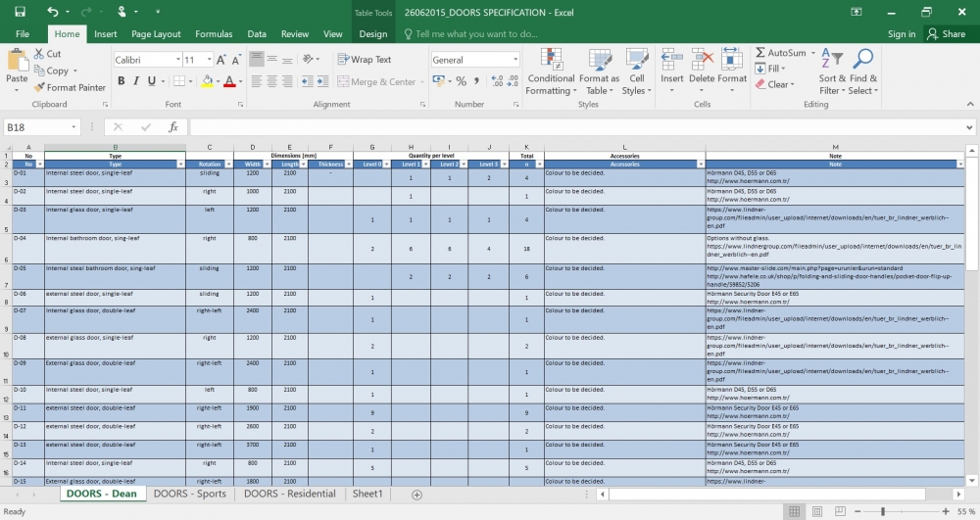
Task: Click Merge & Center
Action: click(376, 82)
